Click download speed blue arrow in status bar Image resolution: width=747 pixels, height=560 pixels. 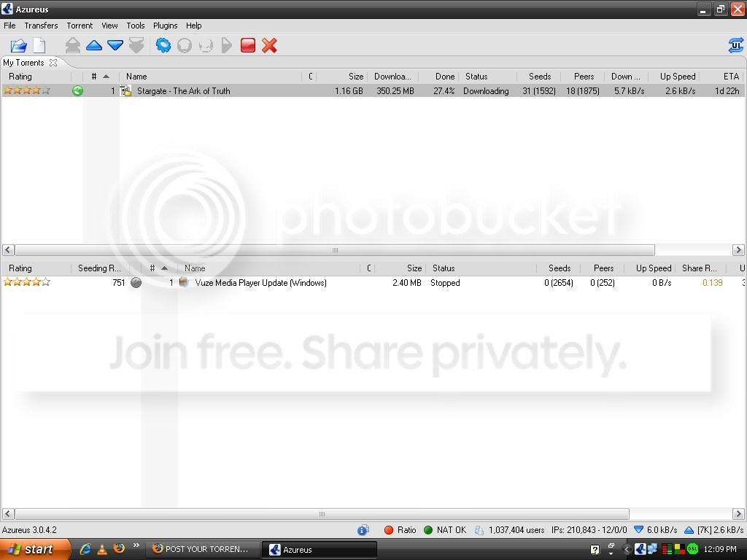[639, 529]
